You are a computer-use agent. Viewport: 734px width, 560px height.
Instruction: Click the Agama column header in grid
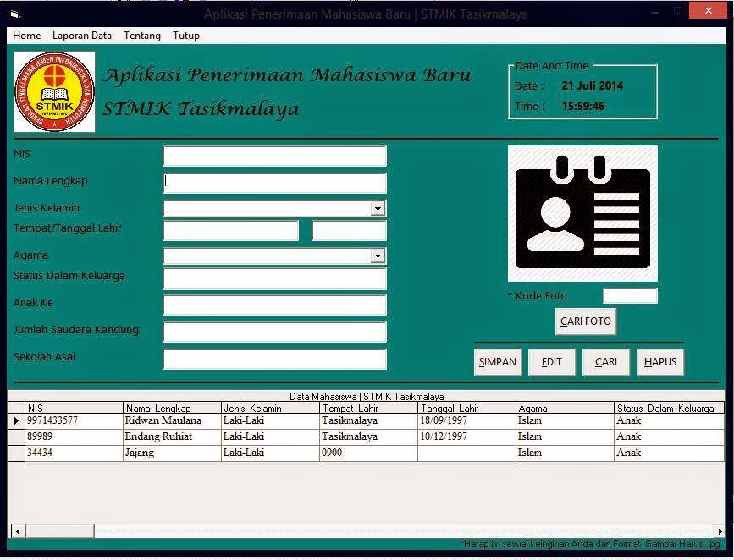point(565,408)
